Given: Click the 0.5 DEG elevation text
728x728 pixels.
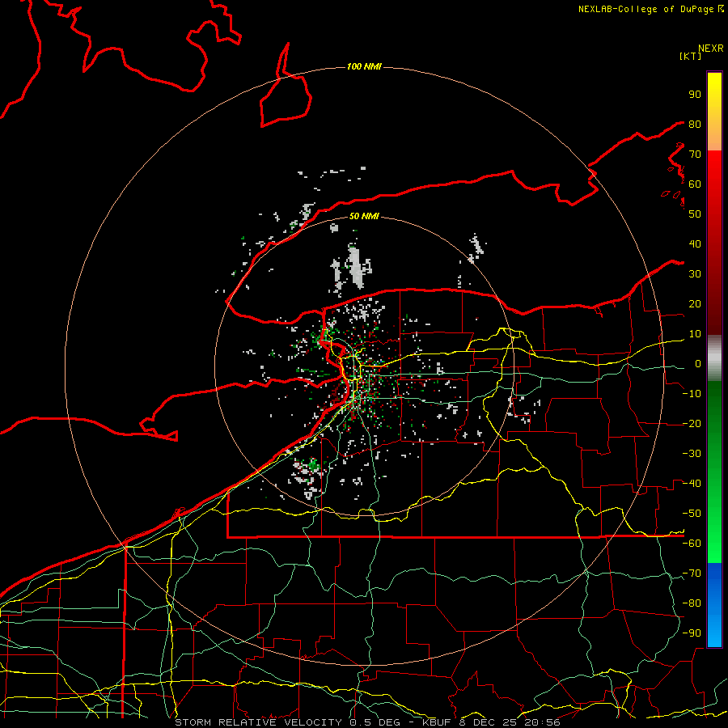Looking at the screenshot, I should point(373,722).
